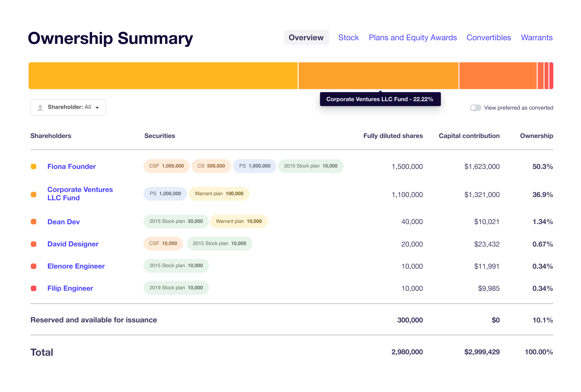Select the Warrants tab

pyautogui.click(x=536, y=37)
